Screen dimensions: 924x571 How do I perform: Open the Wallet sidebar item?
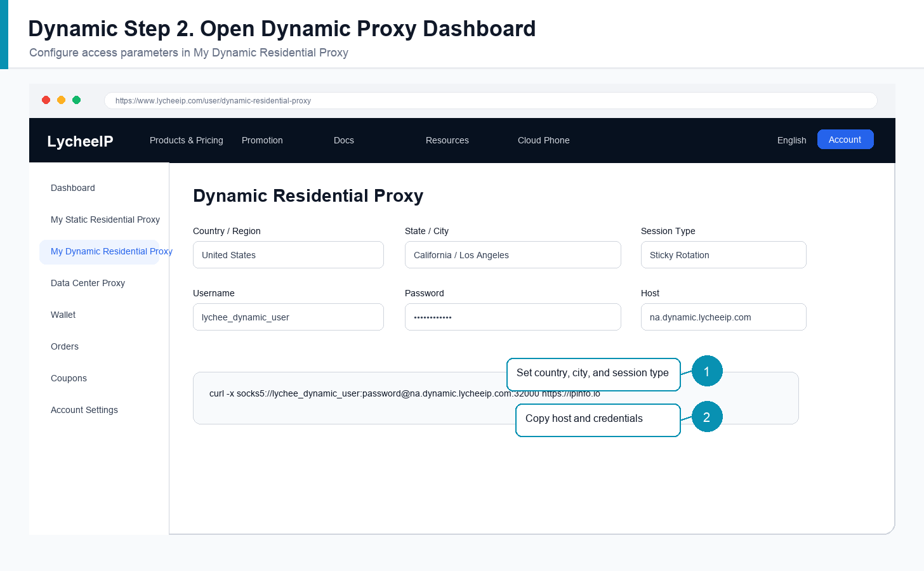[63, 315]
